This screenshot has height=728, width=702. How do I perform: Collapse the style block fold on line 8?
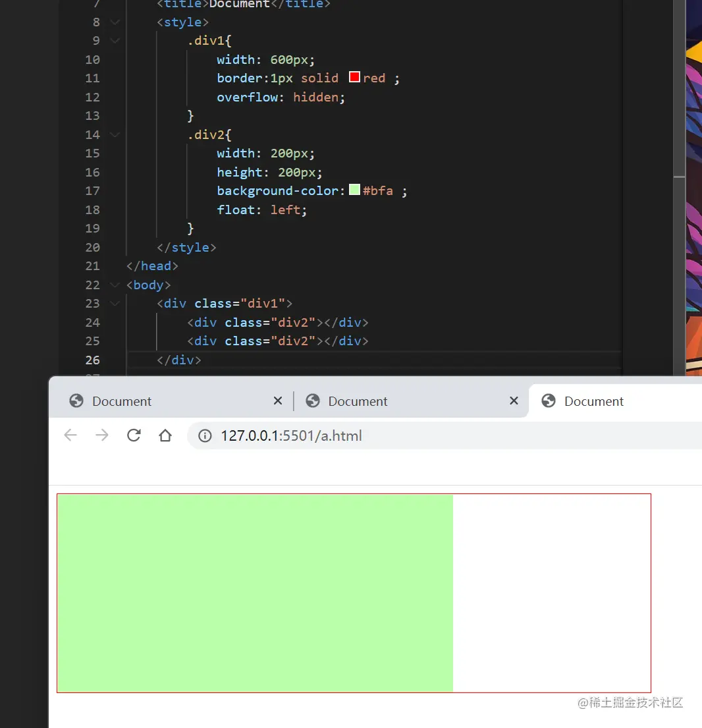115,22
